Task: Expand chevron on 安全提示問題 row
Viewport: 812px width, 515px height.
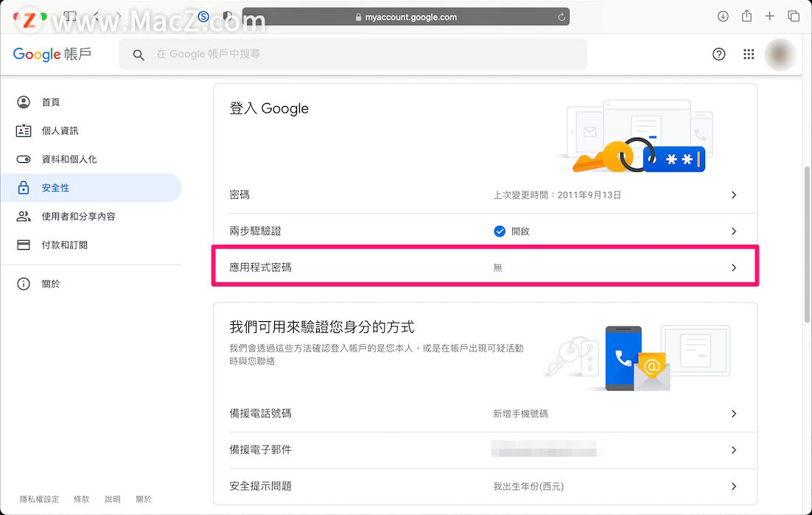Action: (x=734, y=486)
